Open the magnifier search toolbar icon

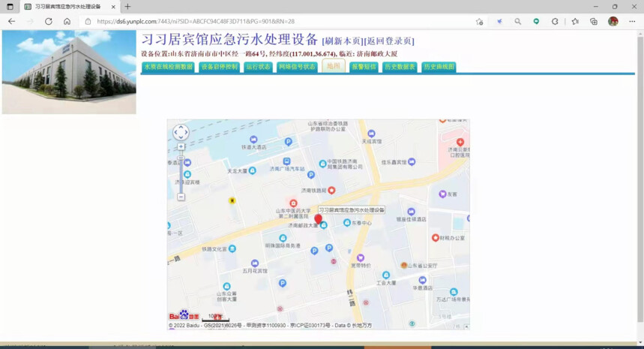517,21
